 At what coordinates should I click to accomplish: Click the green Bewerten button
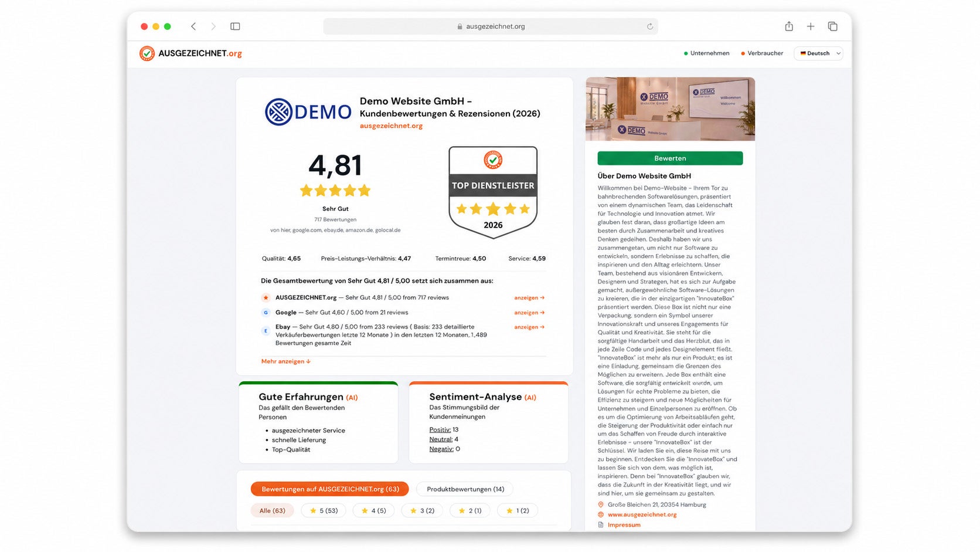click(x=670, y=158)
